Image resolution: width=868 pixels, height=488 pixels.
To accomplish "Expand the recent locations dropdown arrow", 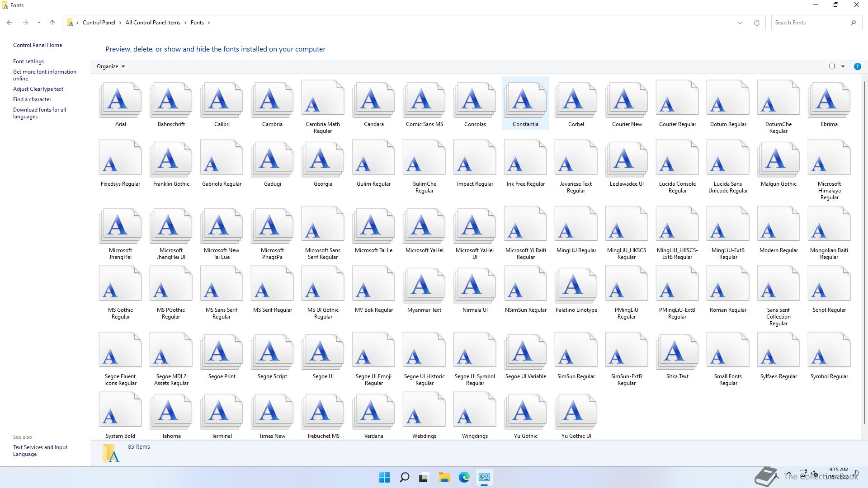I will (x=39, y=23).
